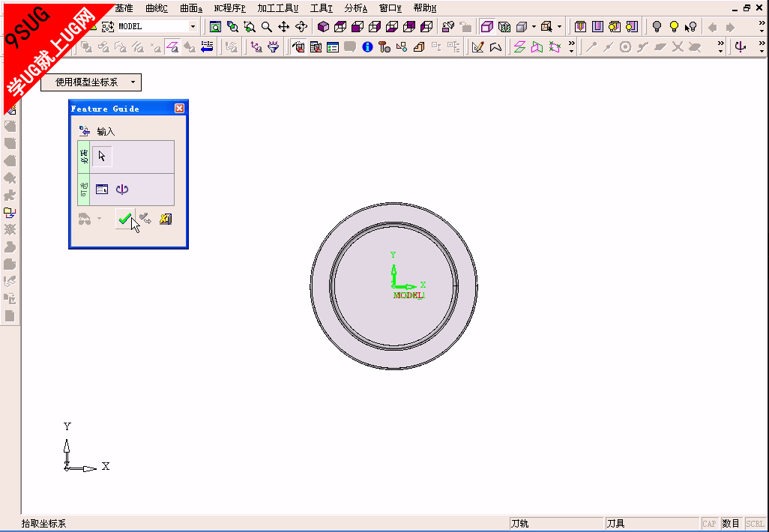Click the yellow light bulb show icon
This screenshot has width=769, height=532.
pos(675,26)
